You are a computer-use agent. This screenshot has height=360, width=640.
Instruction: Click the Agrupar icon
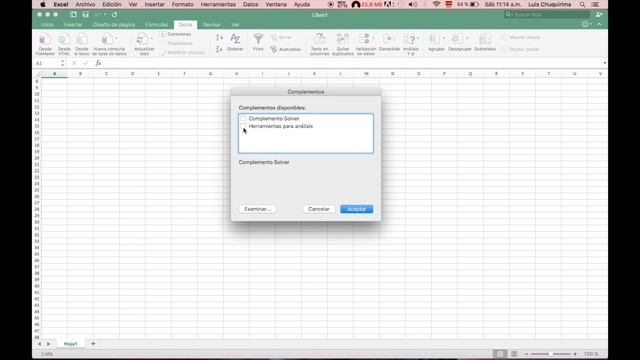[434, 39]
